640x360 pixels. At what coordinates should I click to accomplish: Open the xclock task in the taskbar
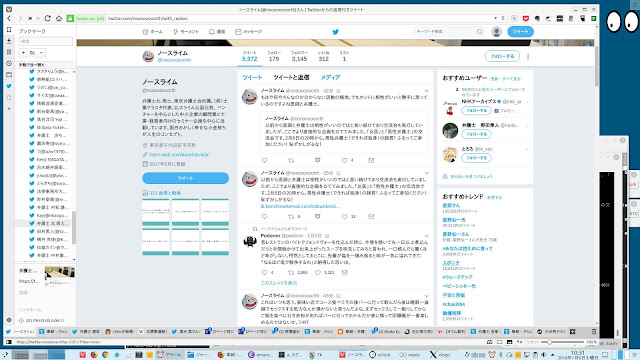[x=380, y=354]
